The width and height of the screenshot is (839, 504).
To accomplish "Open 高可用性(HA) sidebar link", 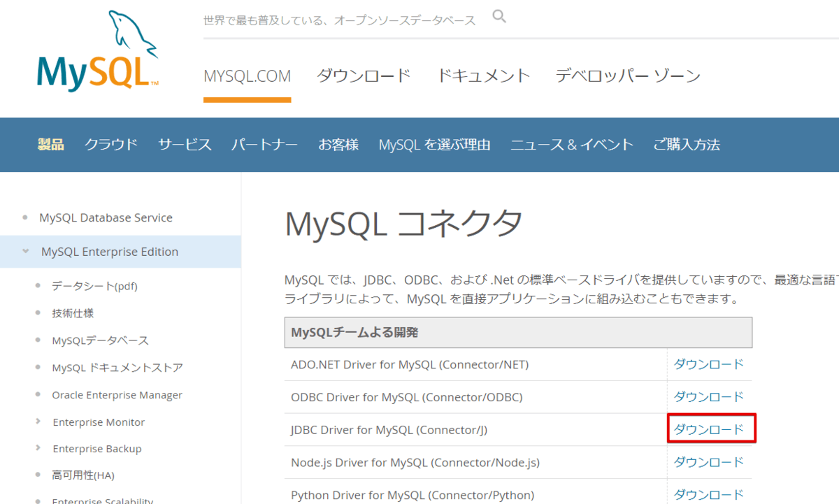I will pyautogui.click(x=83, y=475).
